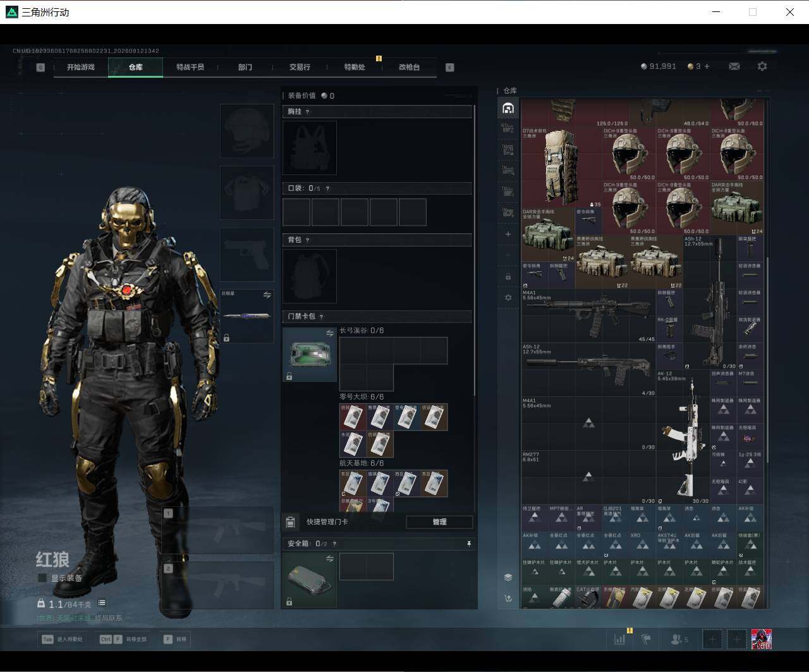Click the Q previous-tab key button
Image resolution: width=809 pixels, height=672 pixels.
(x=40, y=68)
